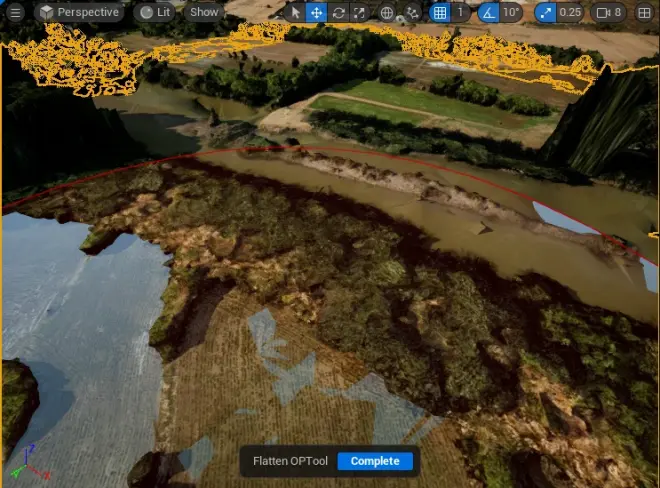Image resolution: width=660 pixels, height=488 pixels.
Task: Open the surface snapping options
Action: click(x=412, y=13)
